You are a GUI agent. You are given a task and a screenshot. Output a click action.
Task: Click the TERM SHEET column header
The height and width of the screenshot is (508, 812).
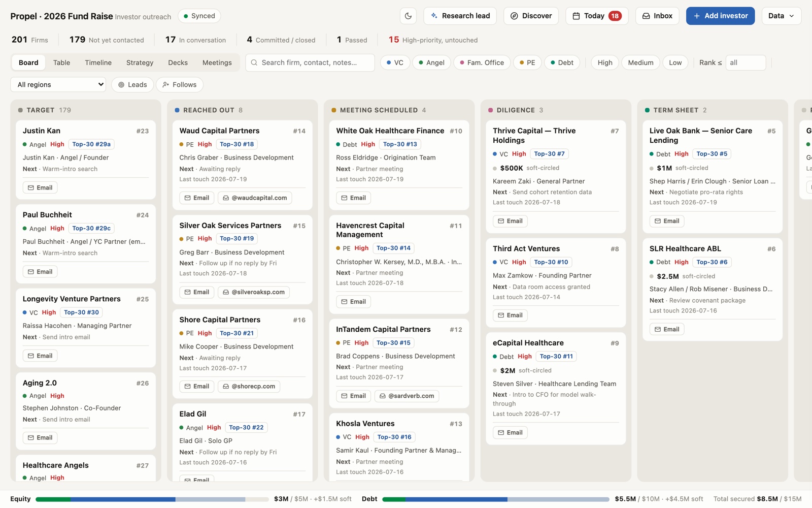pos(675,110)
